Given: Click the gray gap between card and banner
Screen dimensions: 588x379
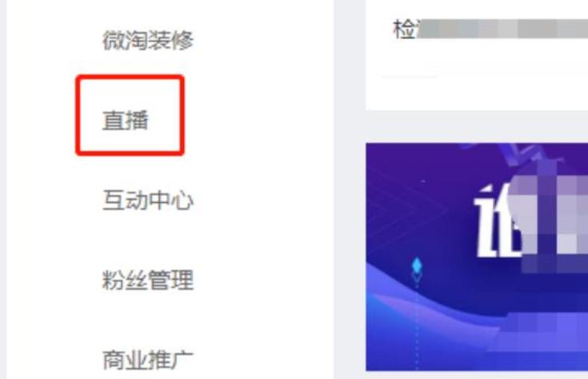Looking at the screenshot, I should (477, 127).
